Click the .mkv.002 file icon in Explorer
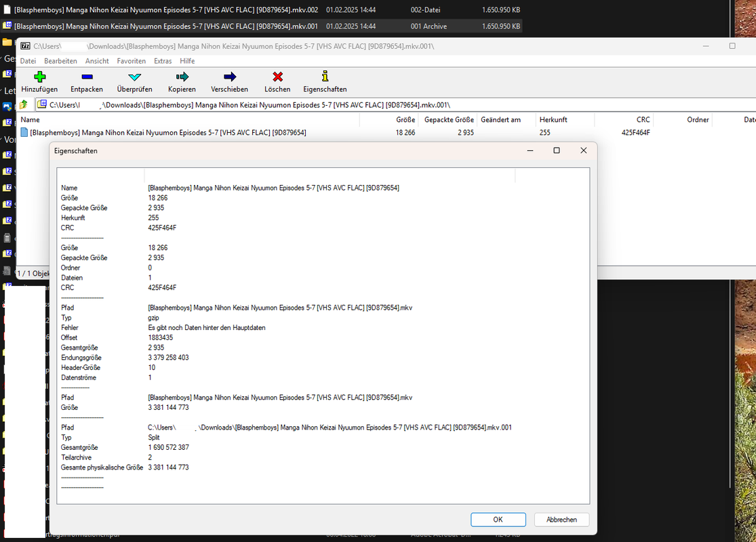Screen dimensions: 756x542 [x=7, y=9]
